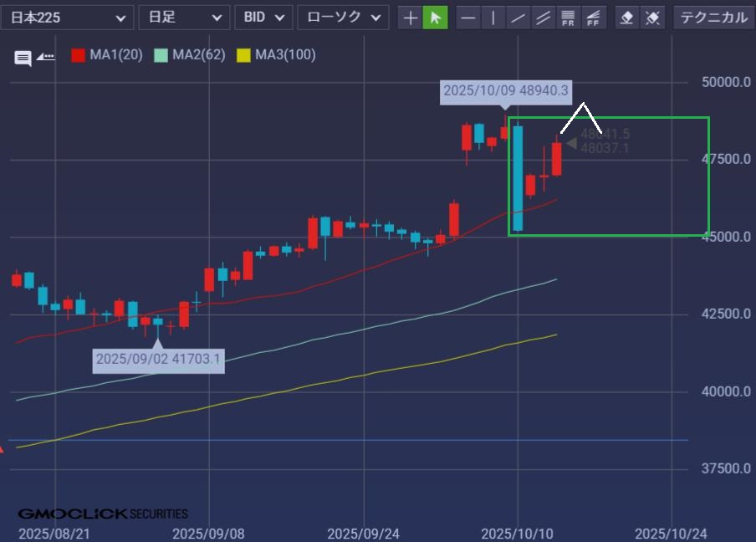
Task: Pick the vertical line drawing tool
Action: pos(493,18)
